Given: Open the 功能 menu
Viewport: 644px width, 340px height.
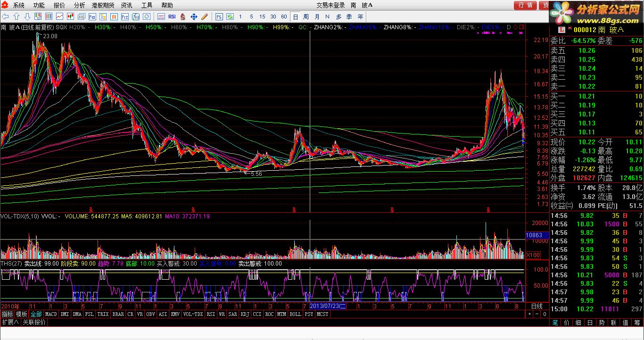Looking at the screenshot, I should point(39,5).
